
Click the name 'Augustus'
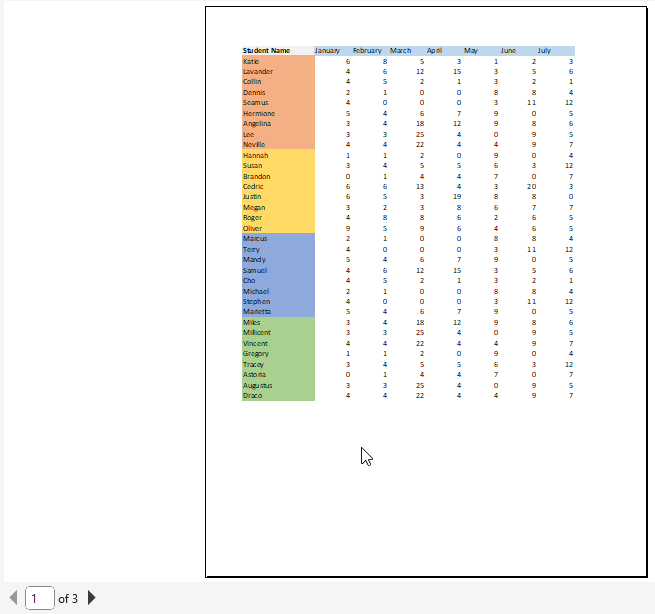258,386
